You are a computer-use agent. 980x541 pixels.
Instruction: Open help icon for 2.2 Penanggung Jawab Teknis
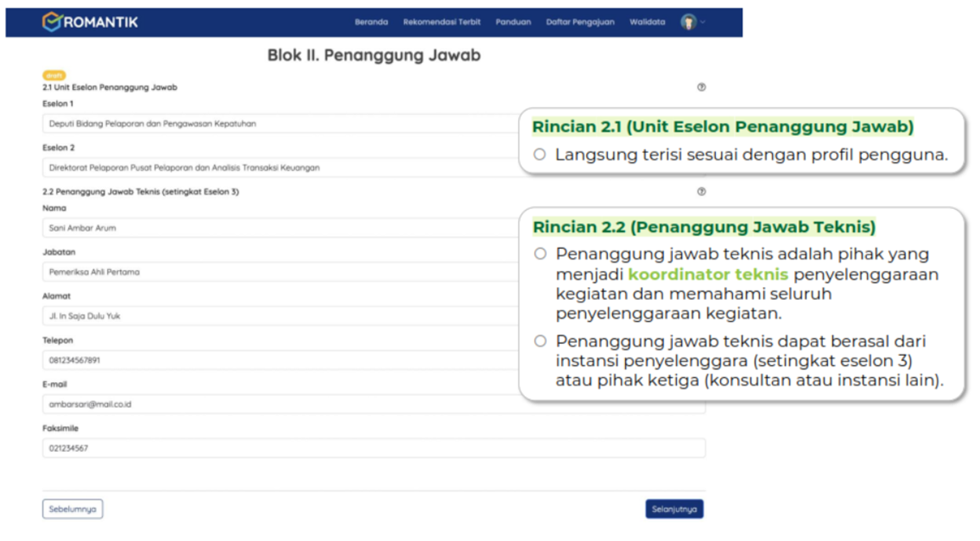(x=701, y=192)
